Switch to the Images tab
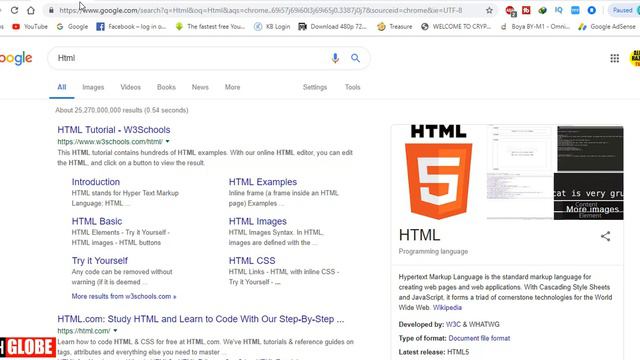The height and width of the screenshot is (360, 640). click(93, 87)
